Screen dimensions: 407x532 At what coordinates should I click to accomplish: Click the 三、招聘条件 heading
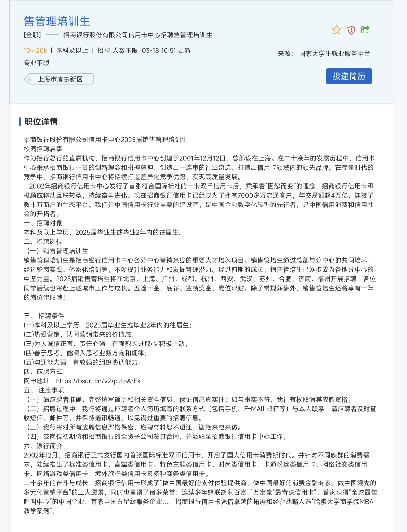click(44, 316)
